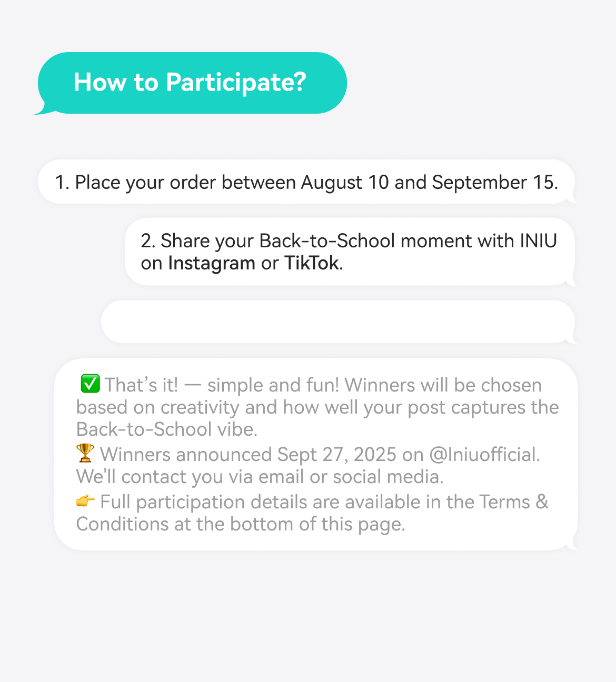Click inside the empty white message bubble

[337, 322]
